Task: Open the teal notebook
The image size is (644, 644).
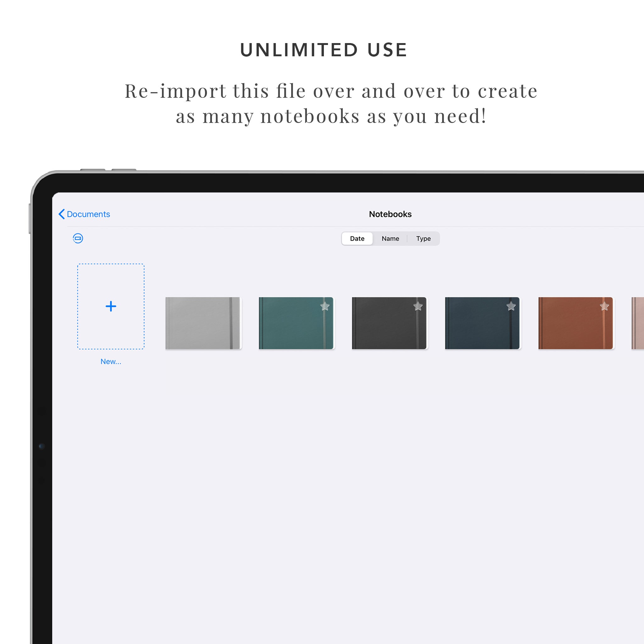Action: 296,323
